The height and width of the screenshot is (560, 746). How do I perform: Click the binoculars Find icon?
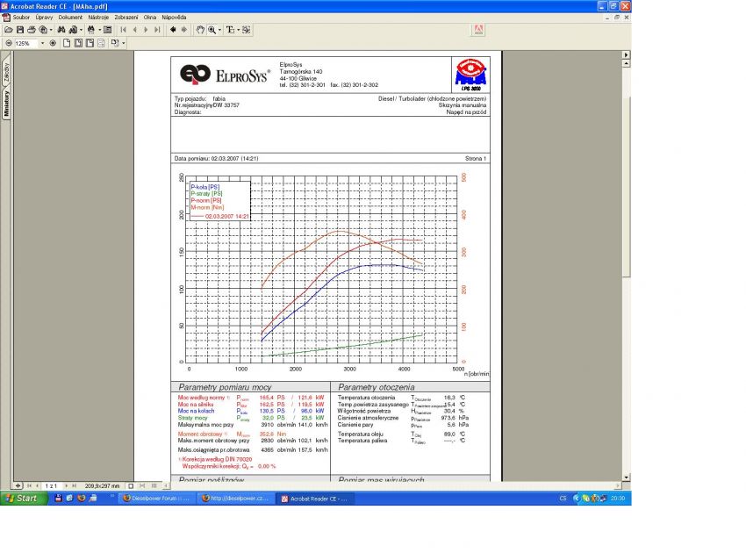[62, 30]
